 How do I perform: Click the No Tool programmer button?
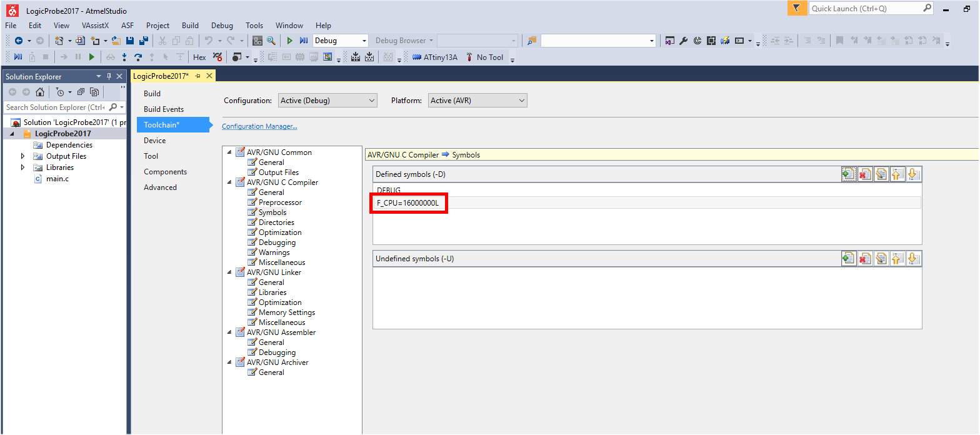tap(484, 57)
